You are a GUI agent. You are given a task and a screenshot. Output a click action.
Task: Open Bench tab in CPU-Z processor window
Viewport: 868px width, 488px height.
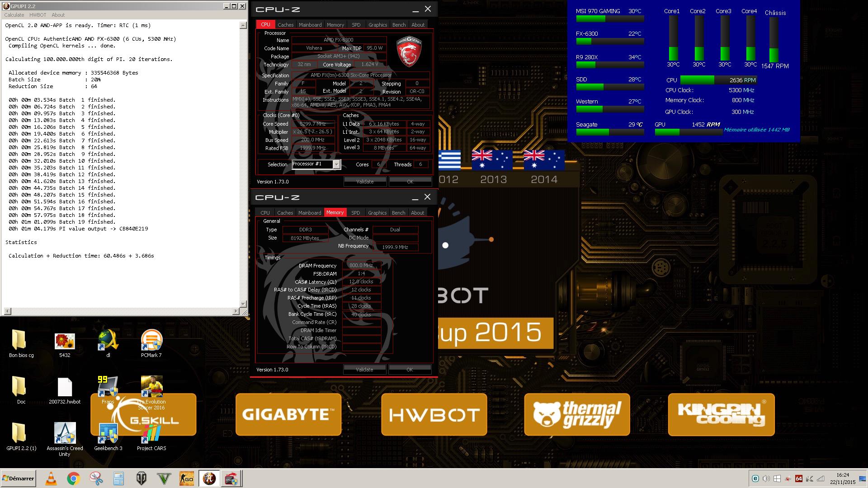coord(399,25)
